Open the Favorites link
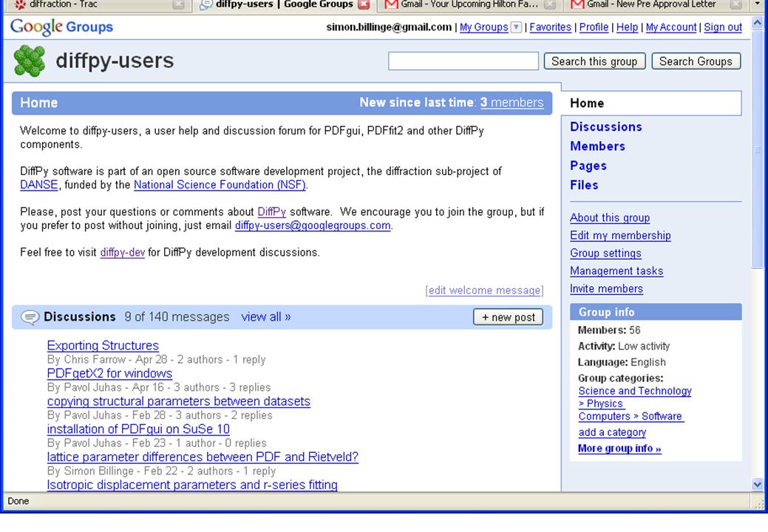Viewport: 768px width, 532px height. tap(551, 27)
